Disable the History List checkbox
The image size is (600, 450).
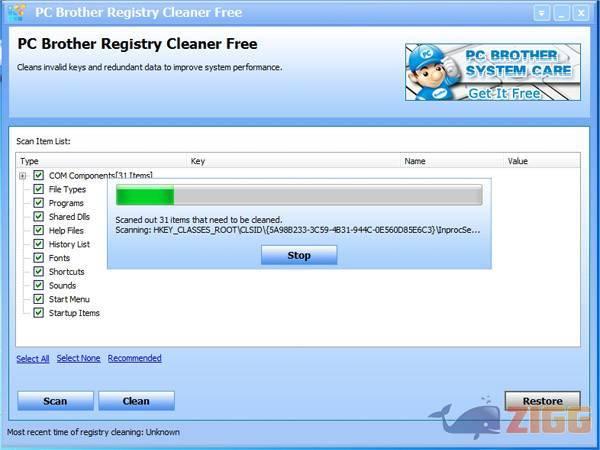tap(38, 244)
